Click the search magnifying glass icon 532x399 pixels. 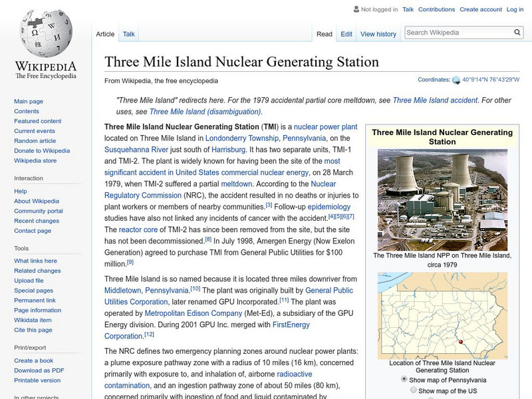coord(517,31)
